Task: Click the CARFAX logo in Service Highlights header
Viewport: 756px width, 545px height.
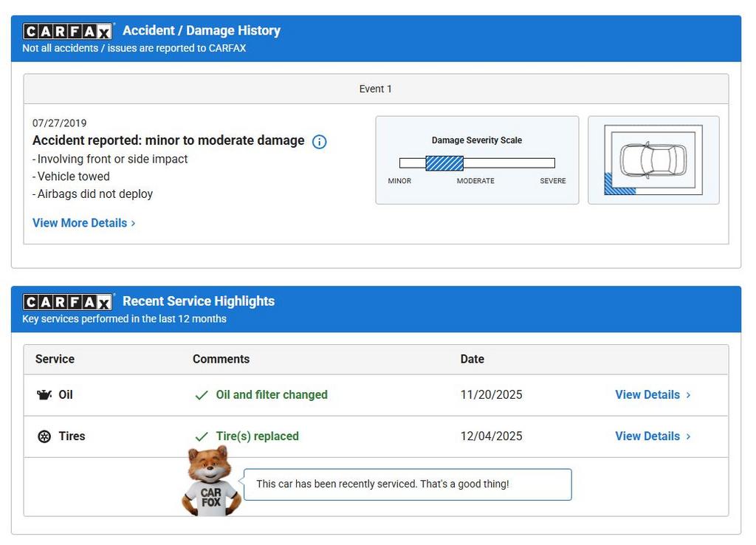Action: click(68, 301)
